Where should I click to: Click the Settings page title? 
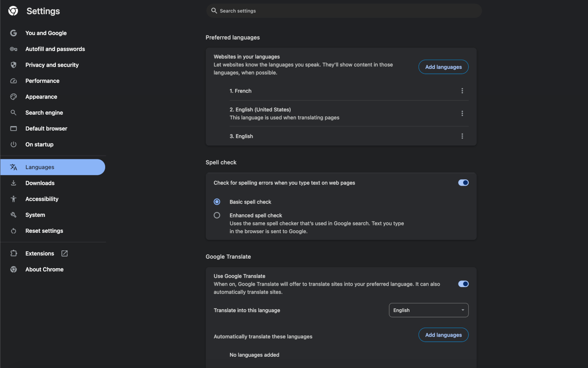(43, 11)
